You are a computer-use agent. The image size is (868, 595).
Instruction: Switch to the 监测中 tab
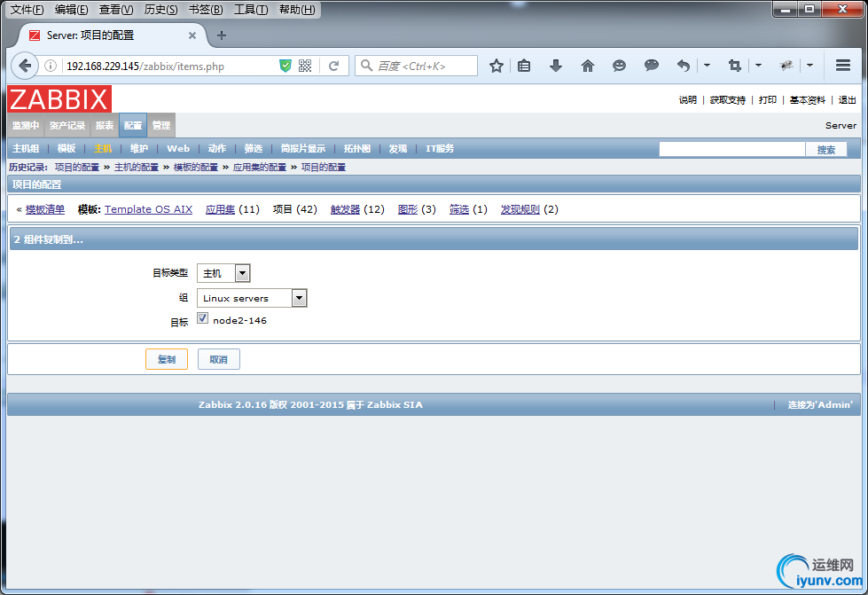point(26,126)
